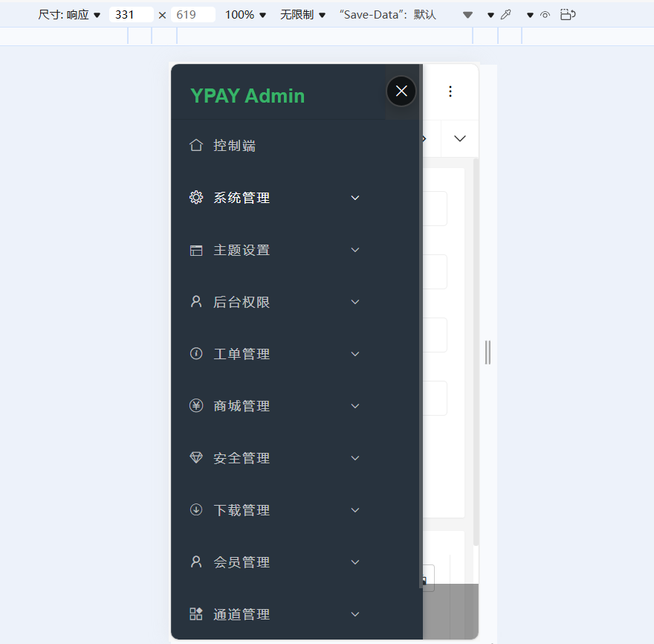This screenshot has width=654, height=644.
Task: Click the person icon beside 后台权限
Action: [195, 301]
